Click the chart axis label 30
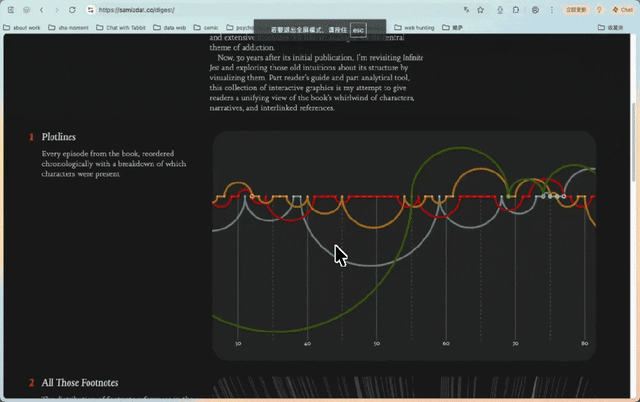This screenshot has height=402, width=640. (238, 344)
